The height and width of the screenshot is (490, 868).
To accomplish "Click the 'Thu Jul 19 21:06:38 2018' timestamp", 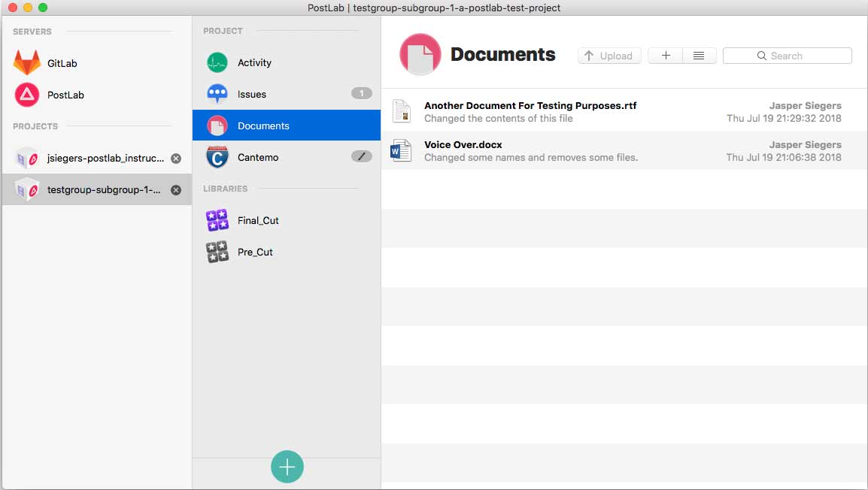I will click(x=783, y=158).
